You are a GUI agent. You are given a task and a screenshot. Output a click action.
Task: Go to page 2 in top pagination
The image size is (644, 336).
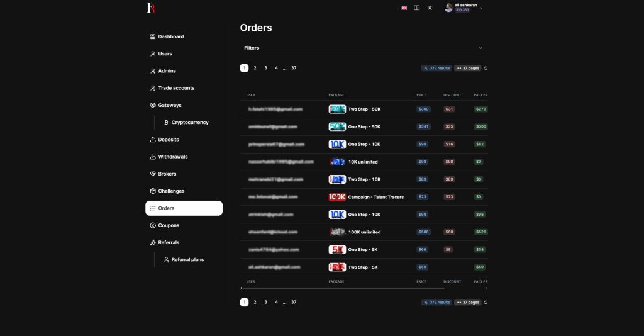point(255,68)
